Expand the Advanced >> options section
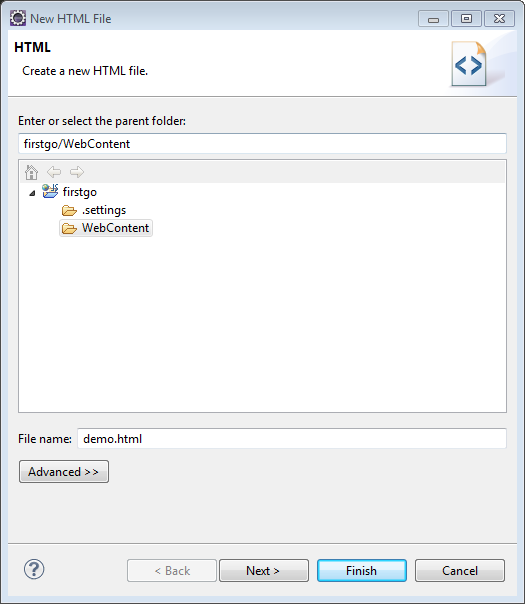The width and height of the screenshot is (525, 604). [64, 471]
